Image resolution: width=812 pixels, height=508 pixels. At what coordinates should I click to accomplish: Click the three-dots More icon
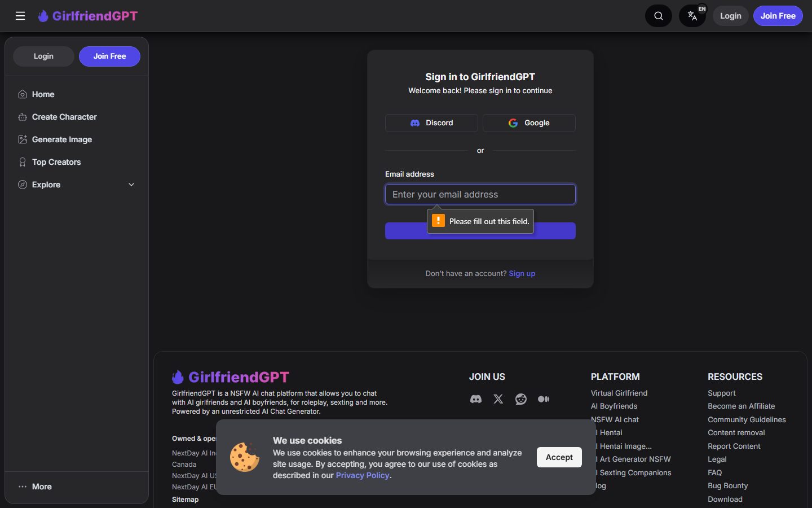pos(23,487)
